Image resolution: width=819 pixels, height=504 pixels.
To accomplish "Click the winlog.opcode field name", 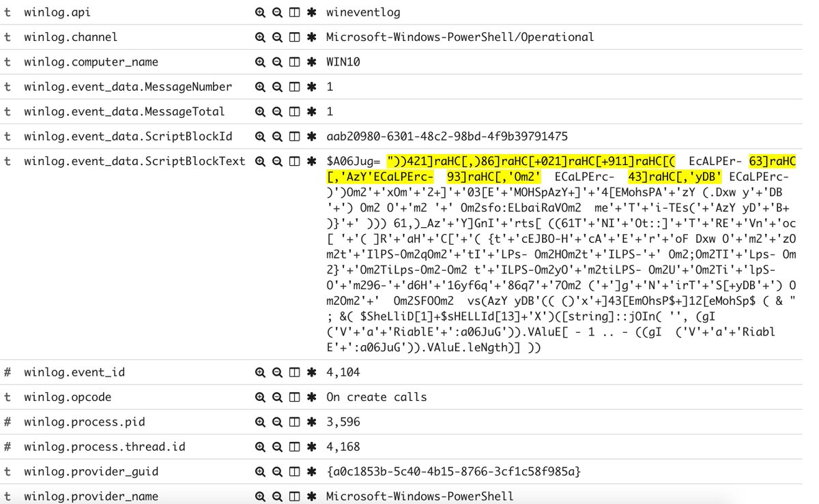I will pyautogui.click(x=68, y=397).
